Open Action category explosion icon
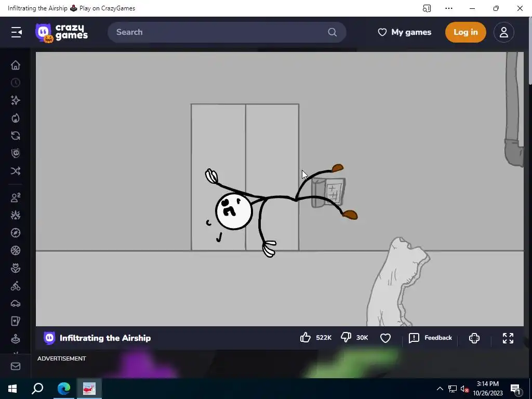Screen dimensions: 532x399 [15, 215]
